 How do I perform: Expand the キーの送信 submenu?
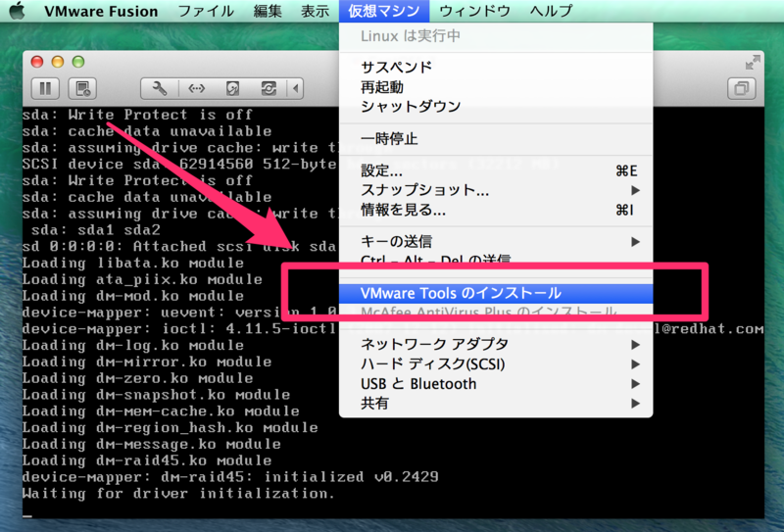[x=496, y=242]
